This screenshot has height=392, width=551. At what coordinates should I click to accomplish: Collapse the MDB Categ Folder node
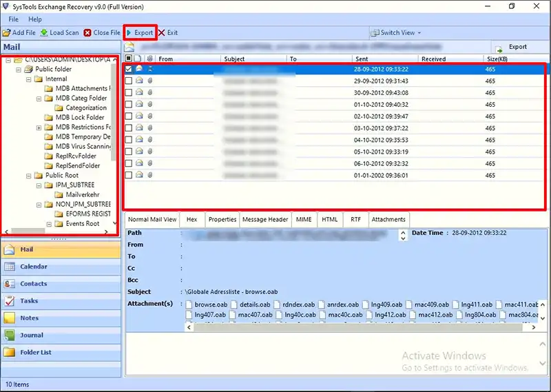click(39, 99)
